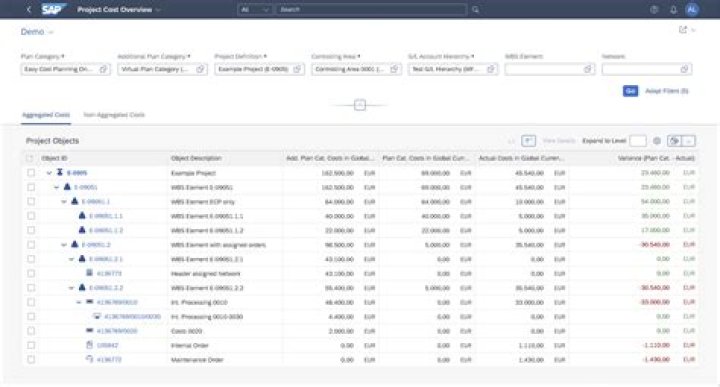Image resolution: width=720 pixels, height=387 pixels.
Task: Switch to the Non-Aggregated Costs tab
Action: (x=114, y=115)
